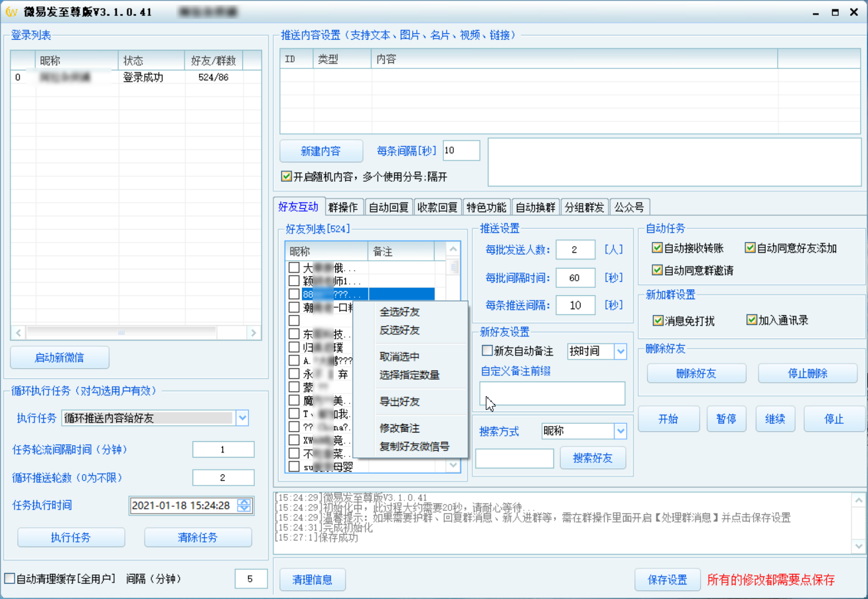Click the search friend text field
The image size is (868, 599).
[514, 458]
